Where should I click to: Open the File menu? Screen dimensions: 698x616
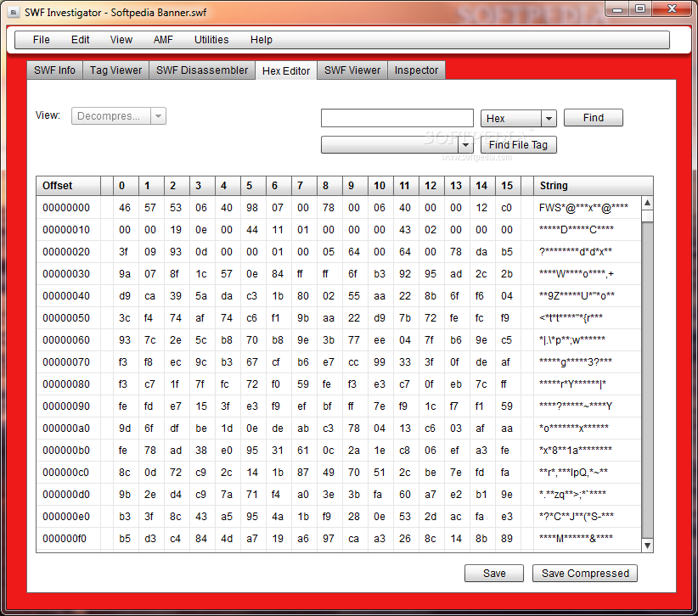[42, 40]
